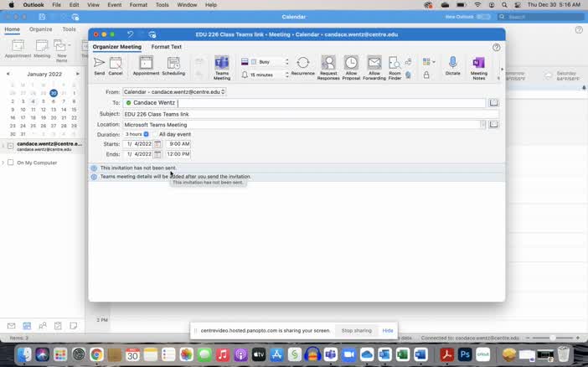Toggle the On My Computer checkbox
Viewport: 588px width, 367px height.
[x=11, y=163]
